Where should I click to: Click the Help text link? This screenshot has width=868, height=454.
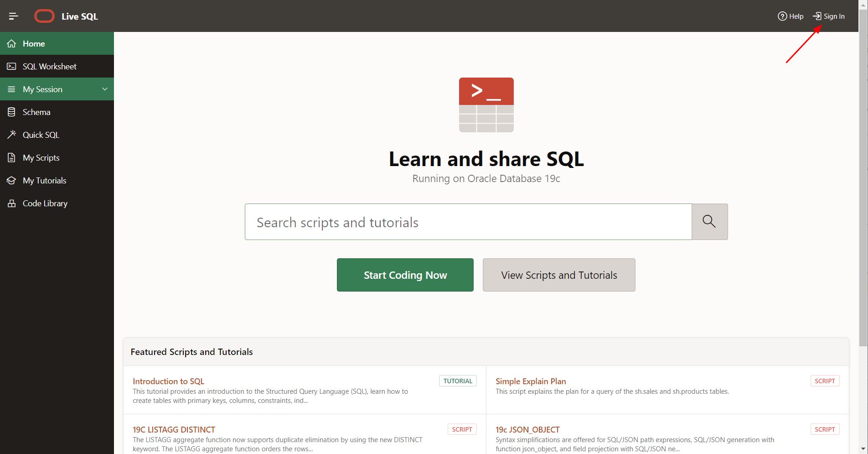point(796,16)
